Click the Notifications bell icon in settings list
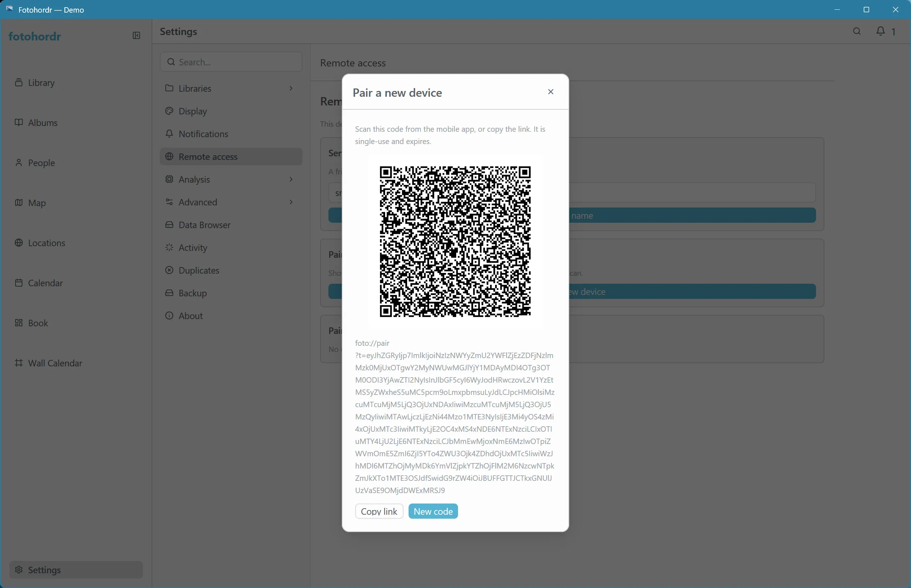Screen dimensions: 911x588 [169, 134]
